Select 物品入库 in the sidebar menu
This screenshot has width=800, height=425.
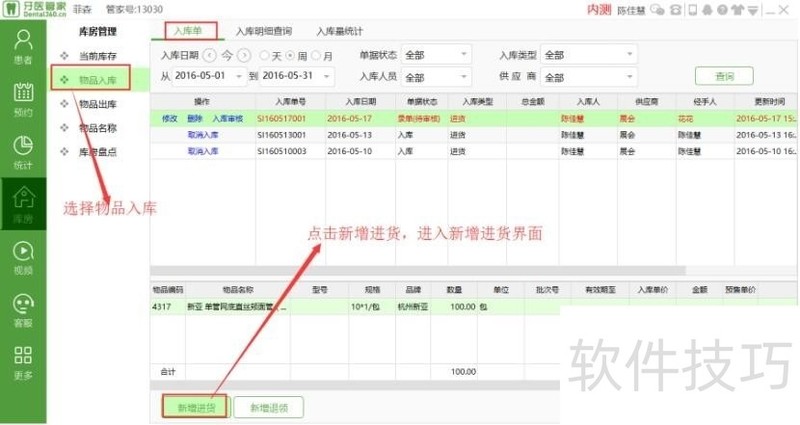point(97,80)
